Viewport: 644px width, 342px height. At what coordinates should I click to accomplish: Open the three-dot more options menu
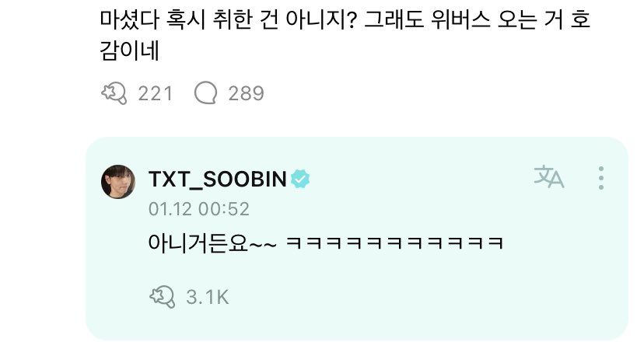click(601, 178)
